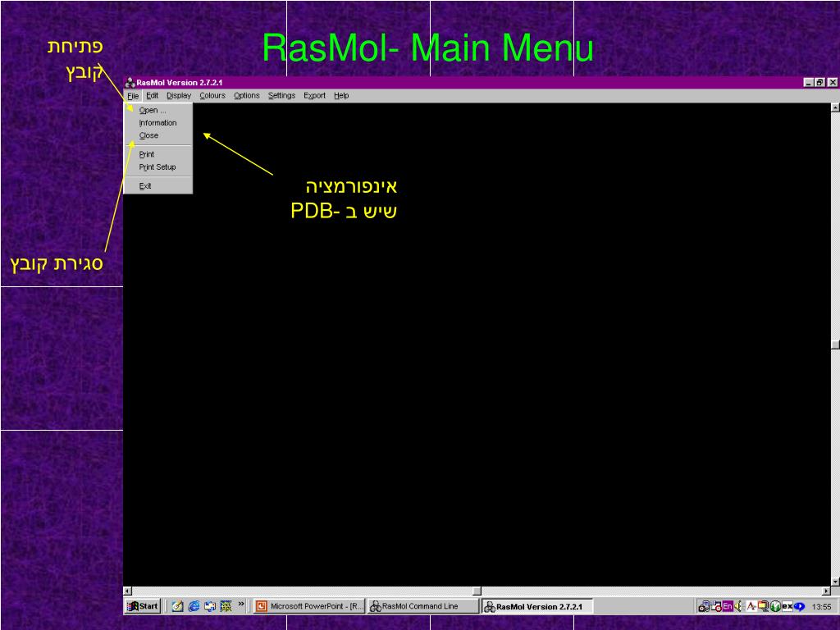The height and width of the screenshot is (630, 840).
Task: Click the horizontal scrollbar left arrow
Action: (x=127, y=591)
